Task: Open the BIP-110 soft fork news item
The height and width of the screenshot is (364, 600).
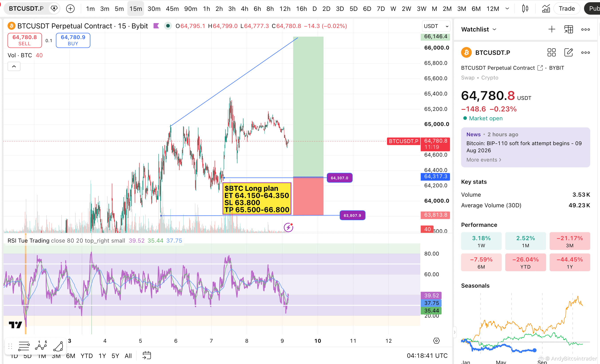Action: (524, 147)
